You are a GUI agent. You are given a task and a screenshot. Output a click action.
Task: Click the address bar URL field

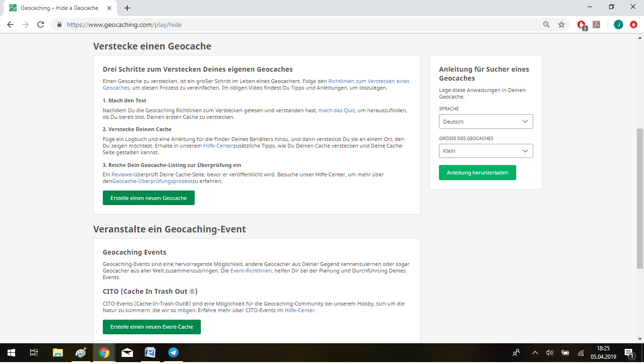click(302, 25)
